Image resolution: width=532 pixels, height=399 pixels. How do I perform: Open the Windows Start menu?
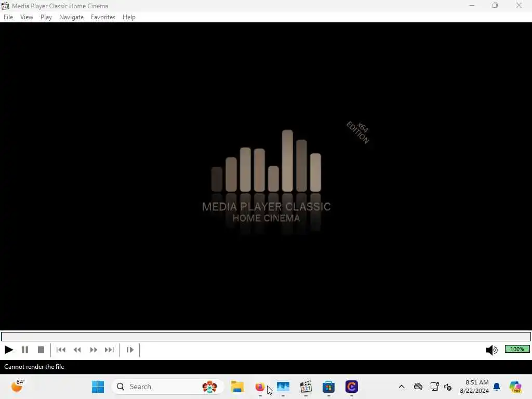98,387
